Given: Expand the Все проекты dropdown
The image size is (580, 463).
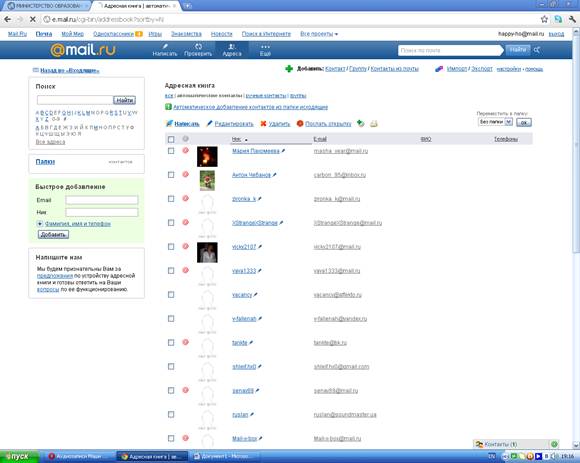Looking at the screenshot, I should click(319, 34).
